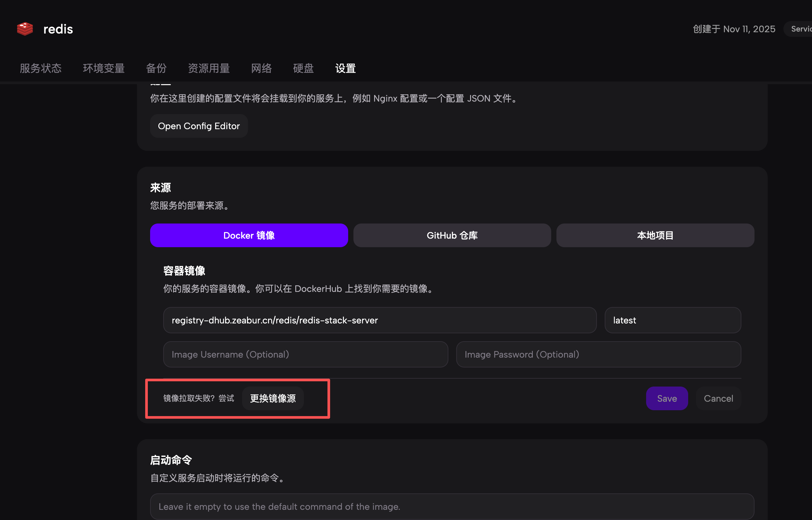Click the startup command input field
Viewport: 812px width, 520px height.
(452, 506)
